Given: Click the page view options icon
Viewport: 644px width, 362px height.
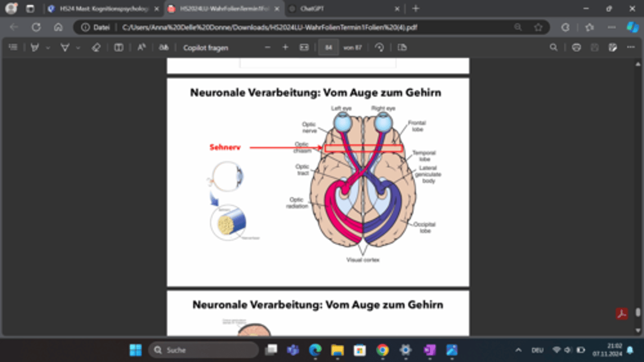Looking at the screenshot, I should point(402,47).
